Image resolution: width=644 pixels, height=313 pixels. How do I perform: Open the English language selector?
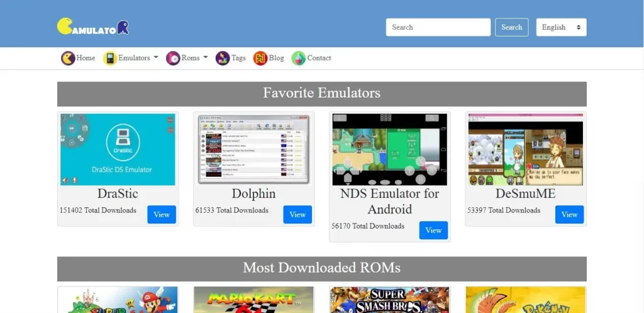[561, 27]
